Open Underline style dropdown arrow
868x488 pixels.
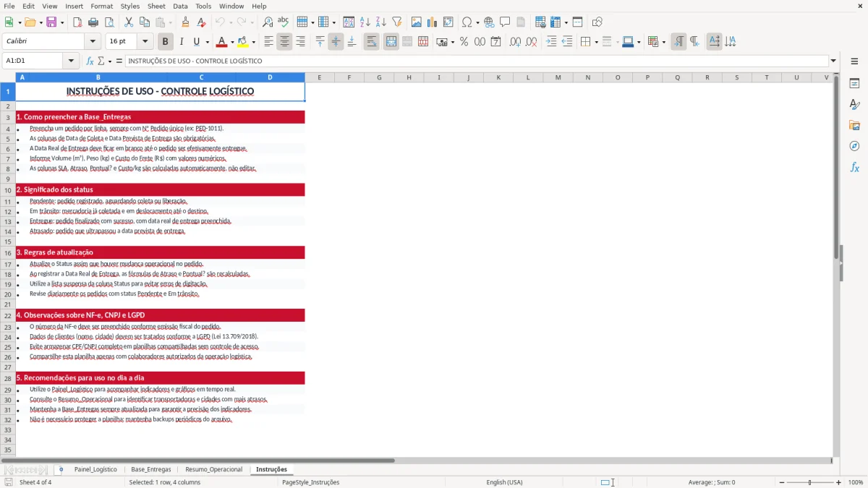207,42
